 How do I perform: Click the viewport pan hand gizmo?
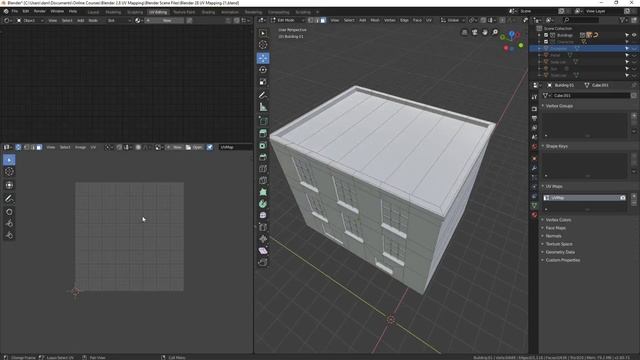[x=484, y=32]
